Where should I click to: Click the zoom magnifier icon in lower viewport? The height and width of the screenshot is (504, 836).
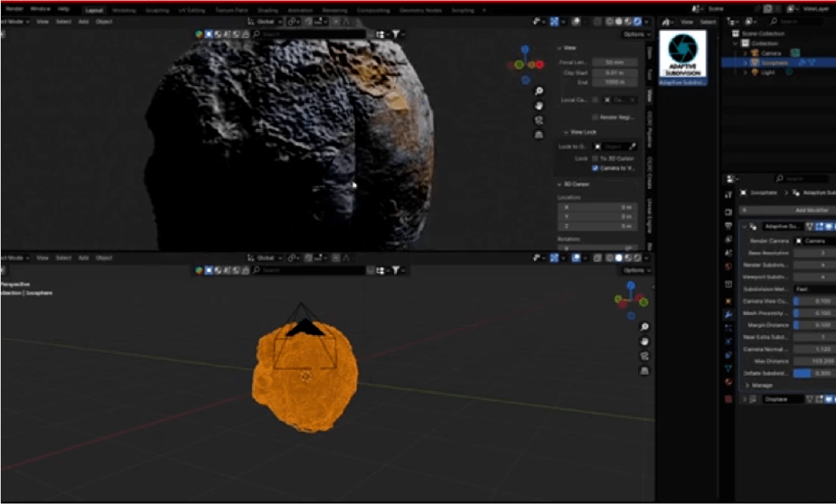(644, 327)
